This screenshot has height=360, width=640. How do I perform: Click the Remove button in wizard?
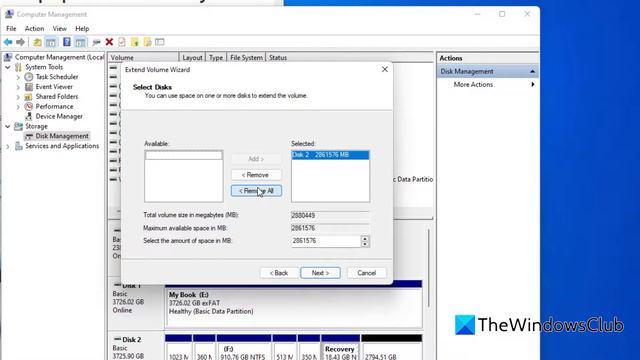(x=256, y=175)
